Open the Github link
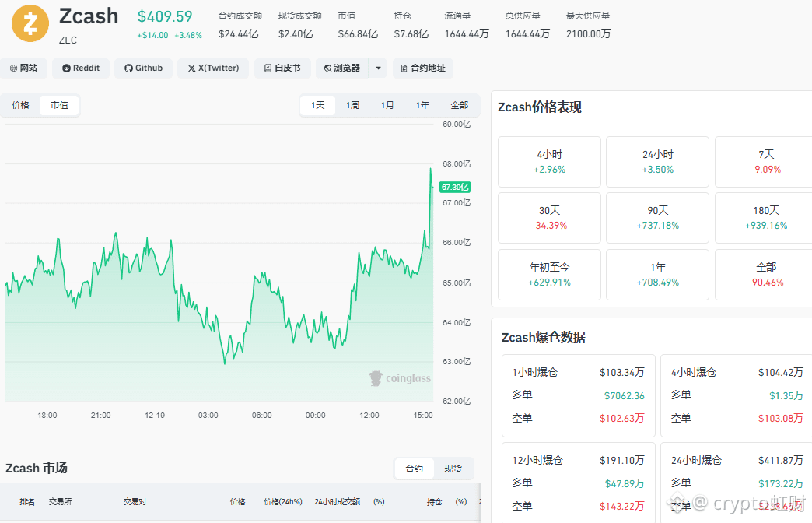 [x=143, y=68]
